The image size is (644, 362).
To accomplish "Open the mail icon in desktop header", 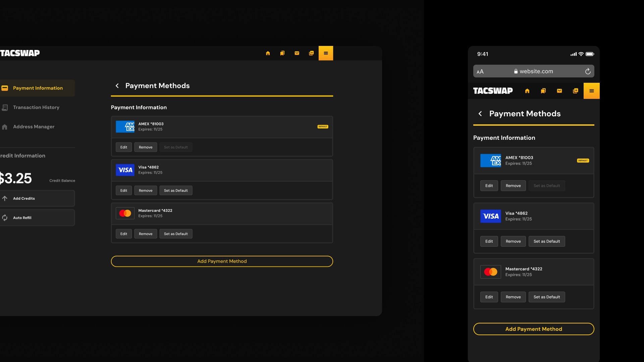I will 297,53.
